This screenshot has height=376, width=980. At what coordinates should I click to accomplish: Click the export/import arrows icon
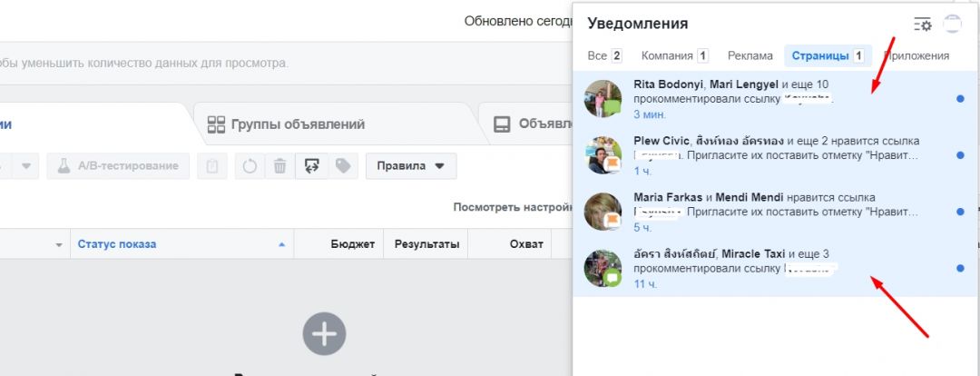[x=311, y=166]
